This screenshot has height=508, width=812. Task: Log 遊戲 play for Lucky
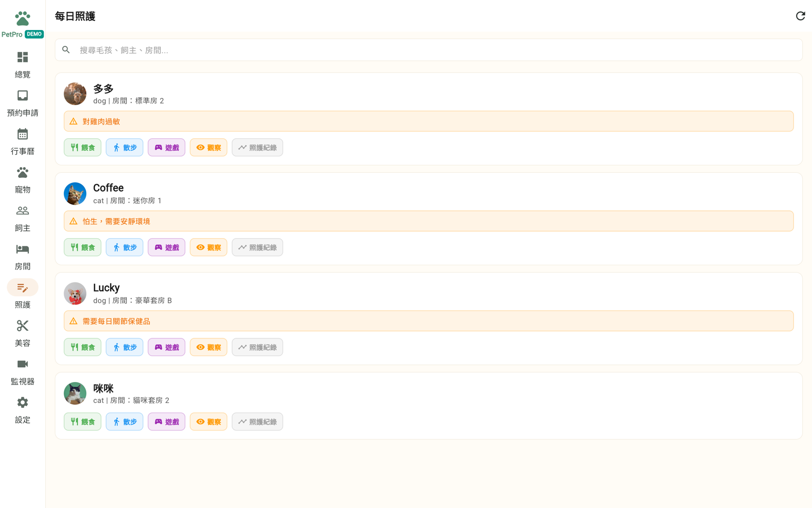[x=166, y=347]
